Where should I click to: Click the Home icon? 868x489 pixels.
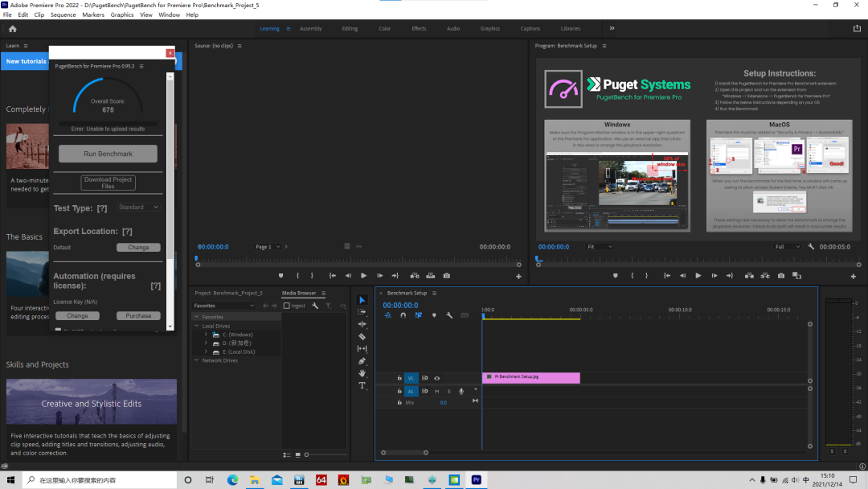(13, 29)
